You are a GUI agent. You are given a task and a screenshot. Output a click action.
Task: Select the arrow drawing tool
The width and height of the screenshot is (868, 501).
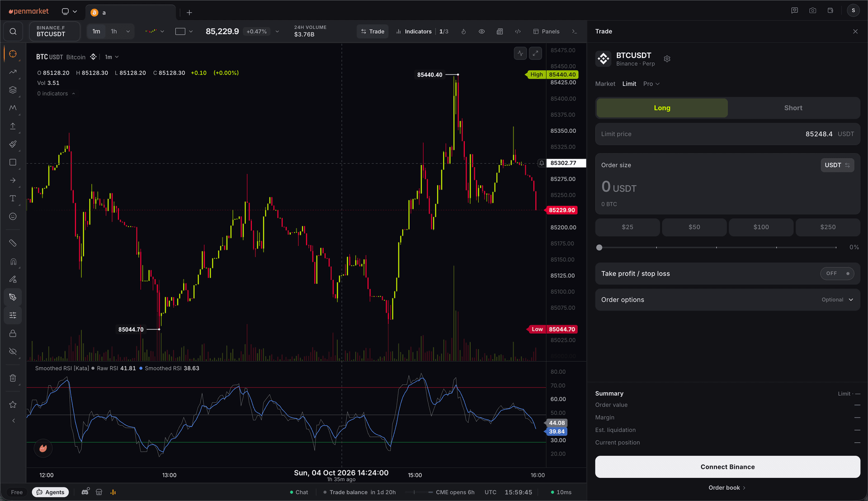pyautogui.click(x=13, y=180)
